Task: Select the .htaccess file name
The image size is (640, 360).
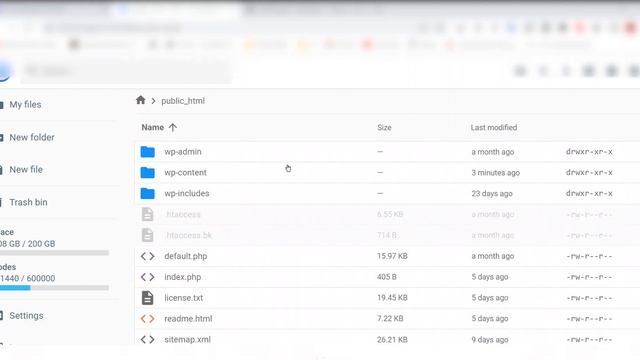Action: (183, 214)
